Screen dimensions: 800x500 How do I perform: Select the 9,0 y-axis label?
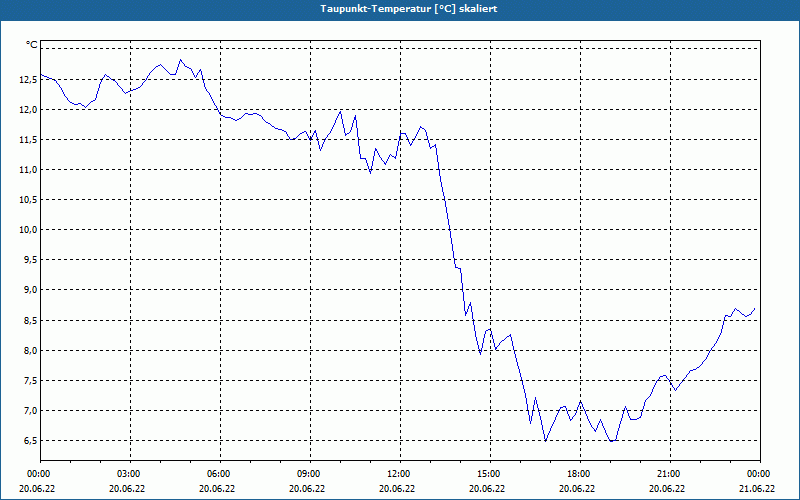(31, 290)
